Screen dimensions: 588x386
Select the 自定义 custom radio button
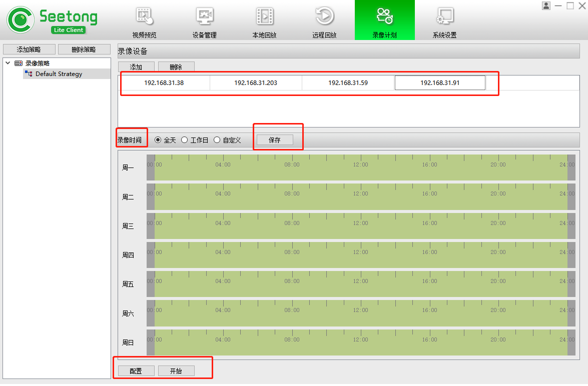[217, 140]
